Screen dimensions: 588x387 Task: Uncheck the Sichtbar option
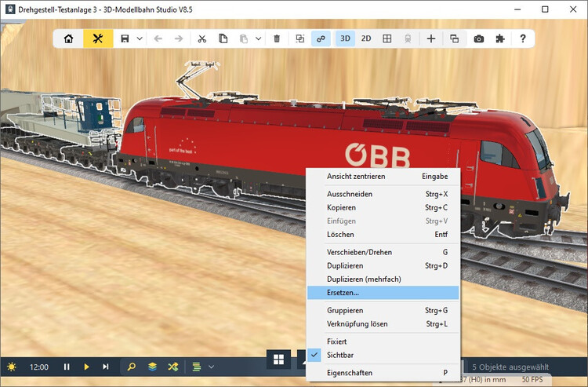click(383, 355)
